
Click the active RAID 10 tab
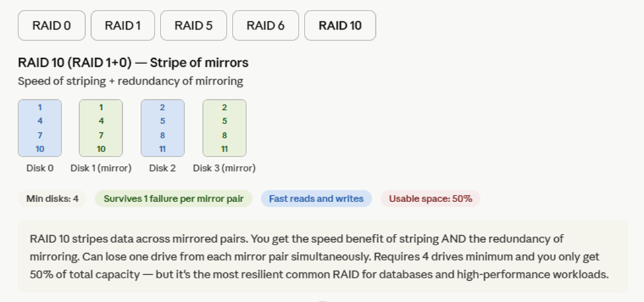340,26
